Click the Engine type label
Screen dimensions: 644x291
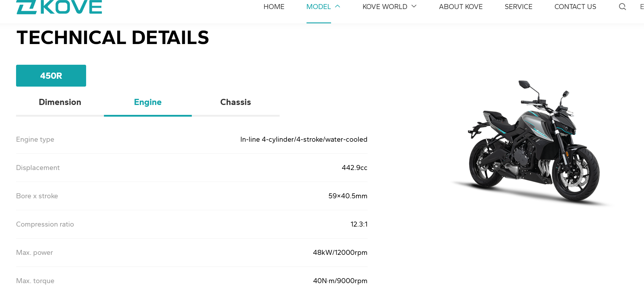35,139
